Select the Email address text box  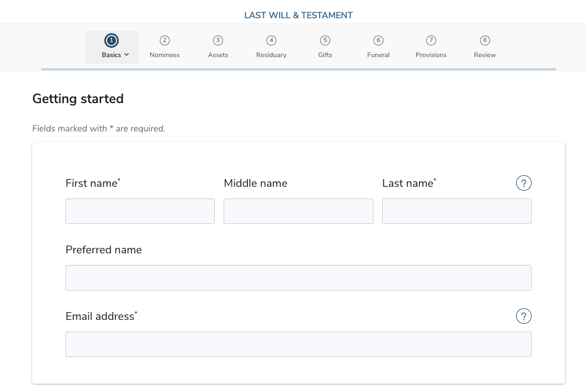click(x=299, y=344)
